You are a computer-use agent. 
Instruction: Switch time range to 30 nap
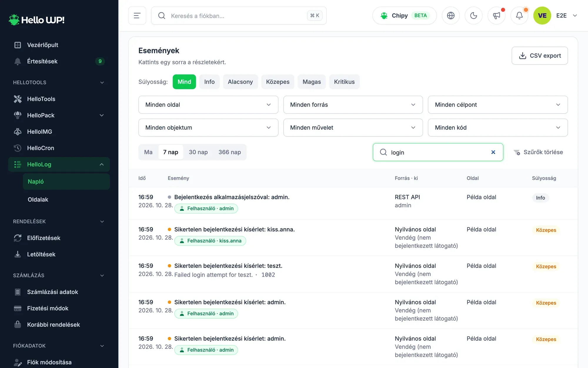tap(198, 152)
